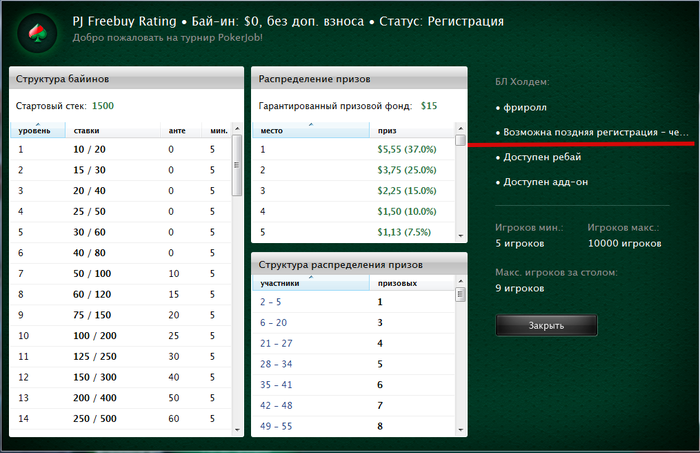The height and width of the screenshot is (453, 700).
Task: Click payout structure scroll down arrow
Action: pos(460,430)
